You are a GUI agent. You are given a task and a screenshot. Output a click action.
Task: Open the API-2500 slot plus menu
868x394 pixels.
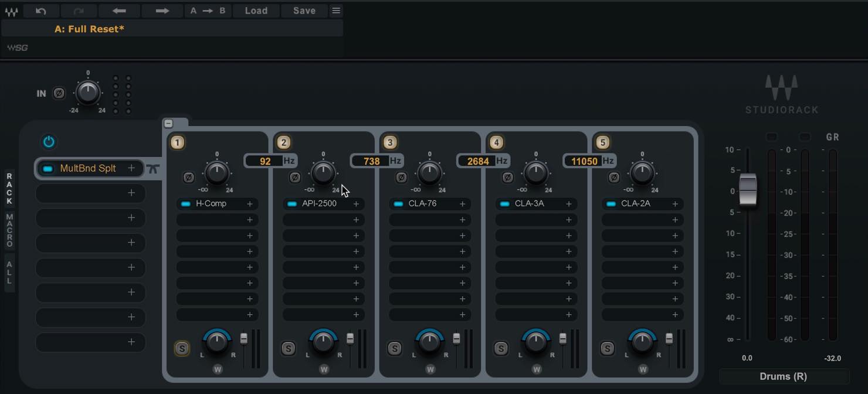(356, 204)
